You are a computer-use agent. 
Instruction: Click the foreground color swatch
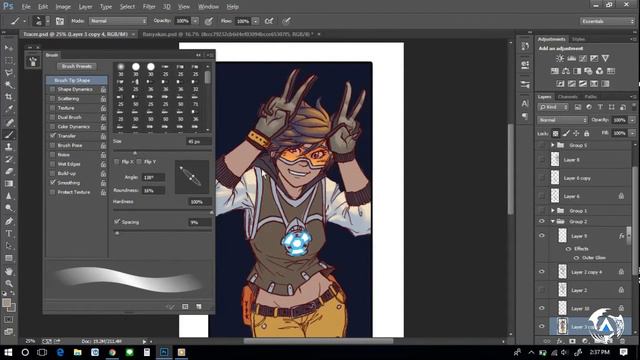click(x=6, y=302)
